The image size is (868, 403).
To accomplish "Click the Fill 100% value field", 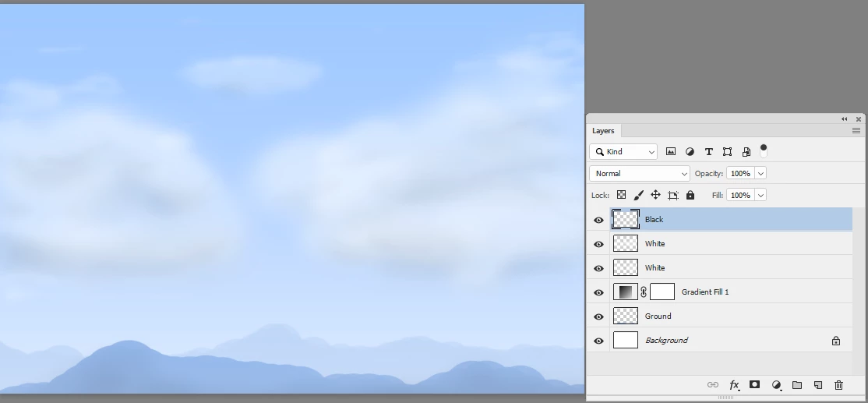I will tap(741, 195).
